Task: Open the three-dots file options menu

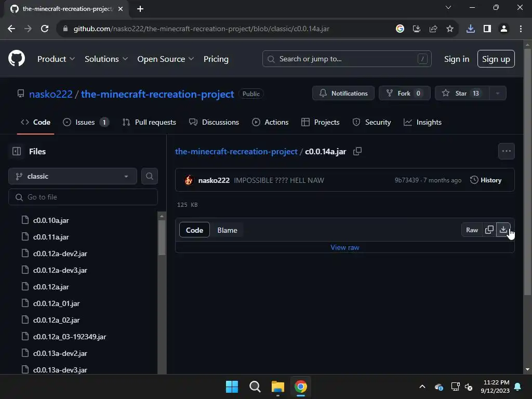Action: [x=506, y=151]
